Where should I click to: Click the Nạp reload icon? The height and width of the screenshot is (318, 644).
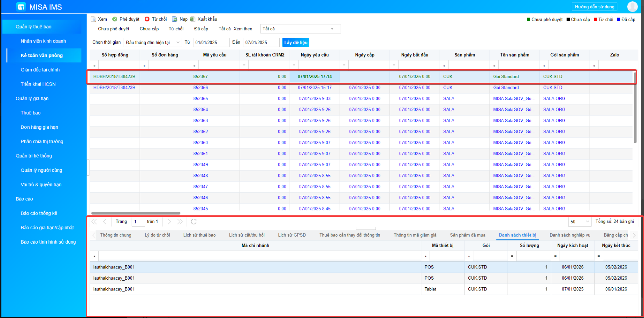174,19
